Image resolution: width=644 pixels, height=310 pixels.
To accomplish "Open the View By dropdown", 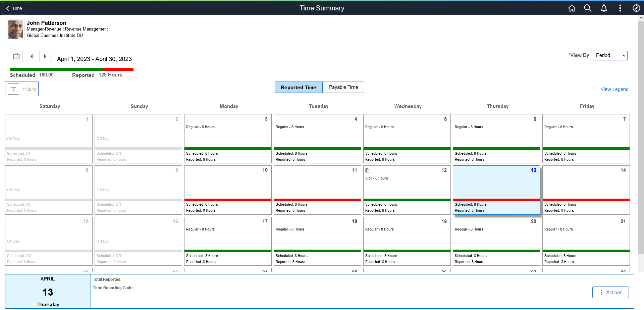I will click(x=610, y=55).
